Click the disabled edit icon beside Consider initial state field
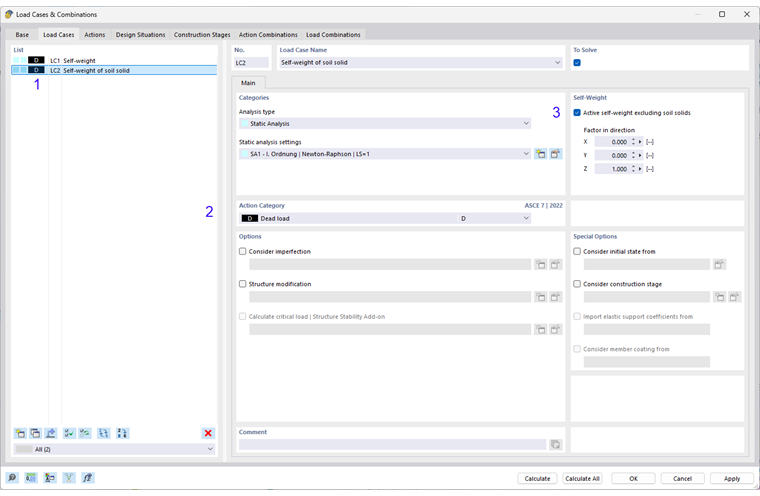Viewport: 760px width, 496px height. (x=719, y=265)
